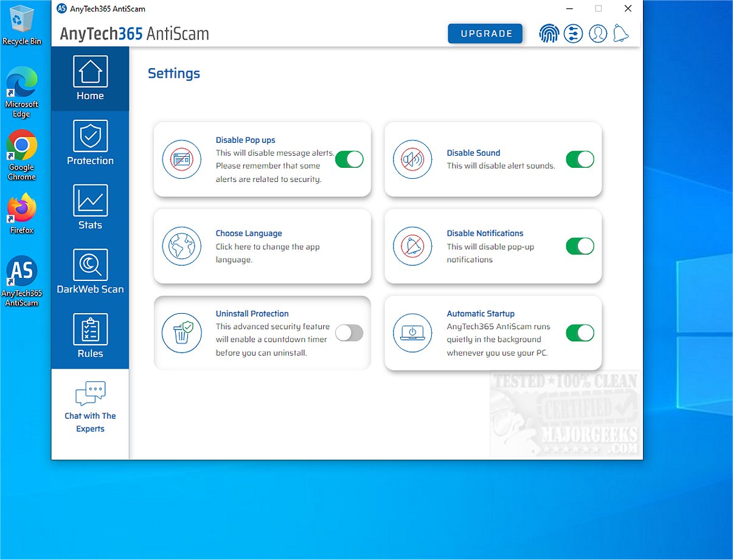Click the Disable Sound title text
The image size is (733, 560).
473,153
